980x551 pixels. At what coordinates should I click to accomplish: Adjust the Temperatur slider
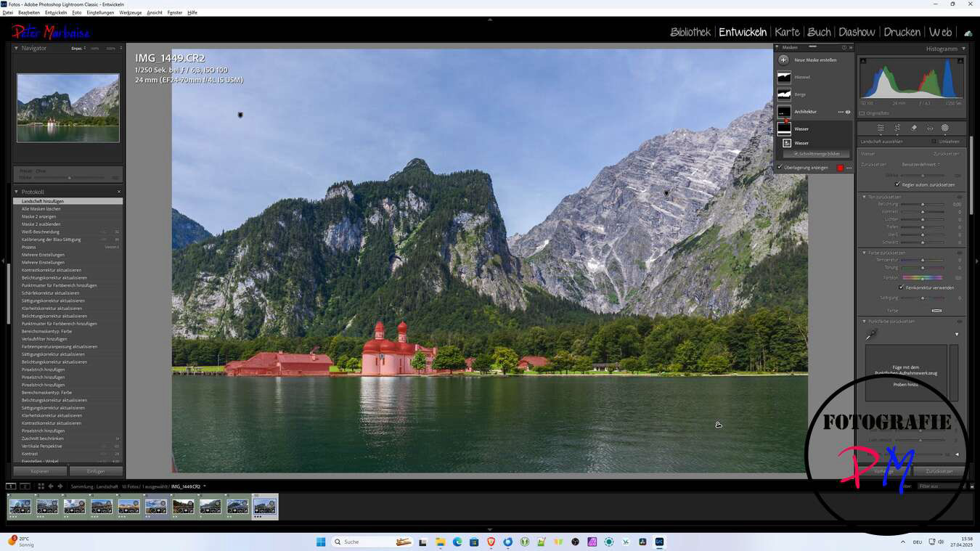923,260
